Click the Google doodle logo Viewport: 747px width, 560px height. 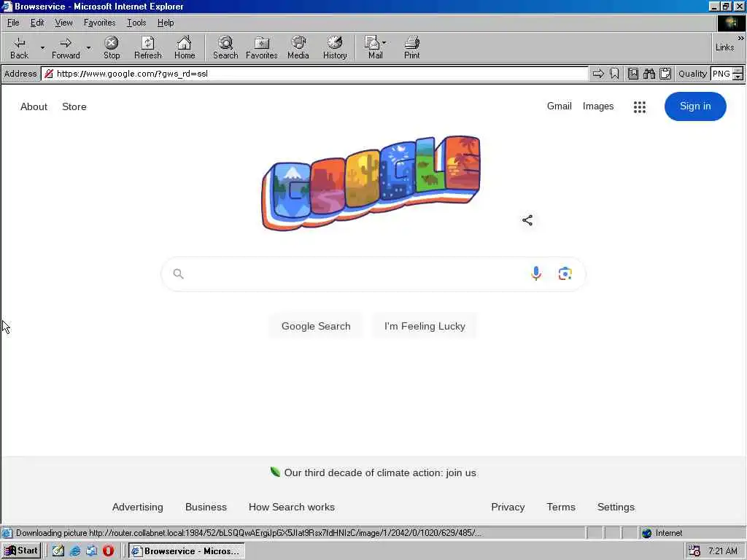371,183
